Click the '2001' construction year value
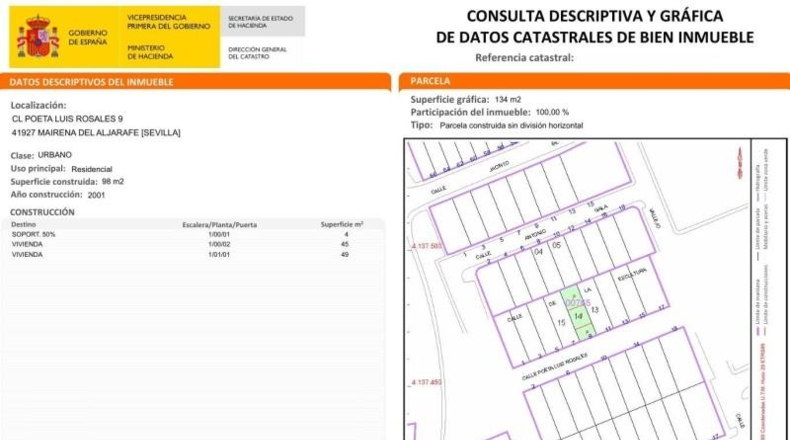The width and height of the screenshot is (790, 440). (96, 195)
